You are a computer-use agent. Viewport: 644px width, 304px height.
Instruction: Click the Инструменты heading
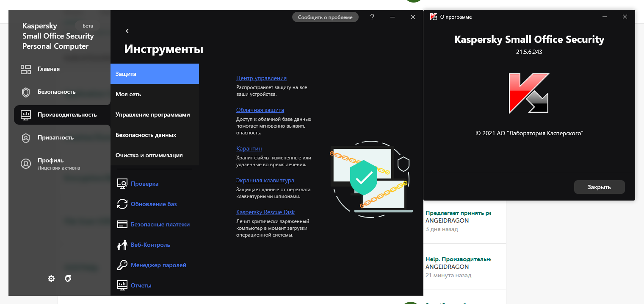click(164, 49)
